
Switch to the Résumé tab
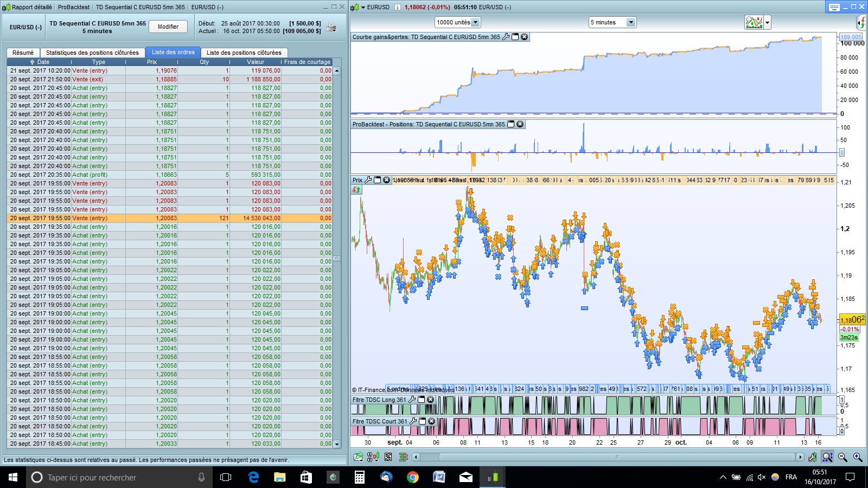click(x=23, y=53)
